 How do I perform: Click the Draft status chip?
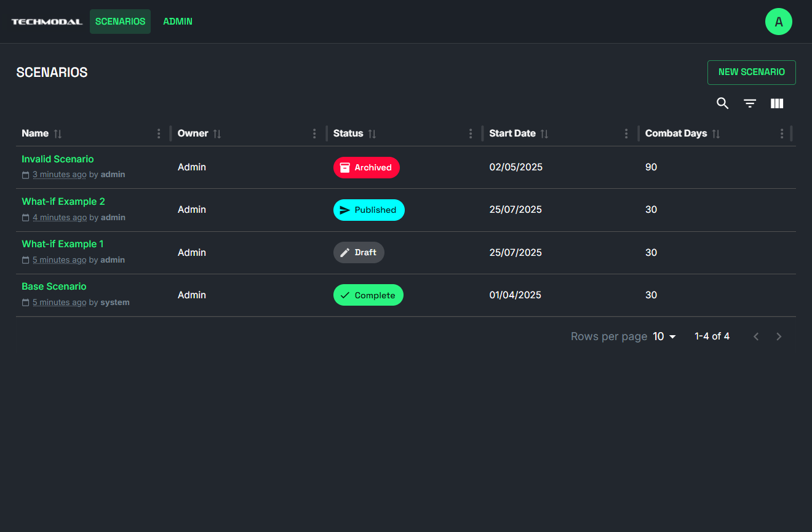click(359, 252)
